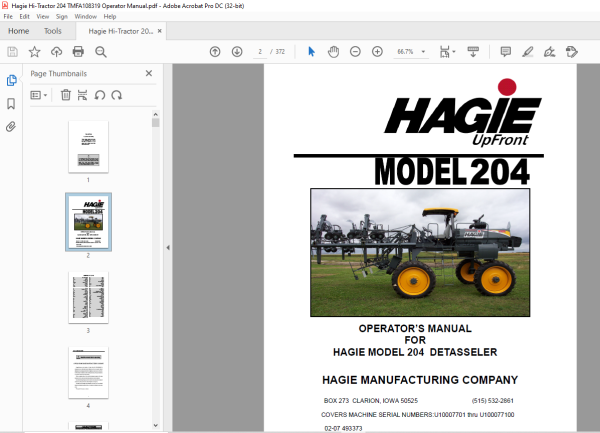Image resolution: width=600 pixels, height=433 pixels.
Task: Click the HAGIE UpFront logo on page
Action: [463, 113]
